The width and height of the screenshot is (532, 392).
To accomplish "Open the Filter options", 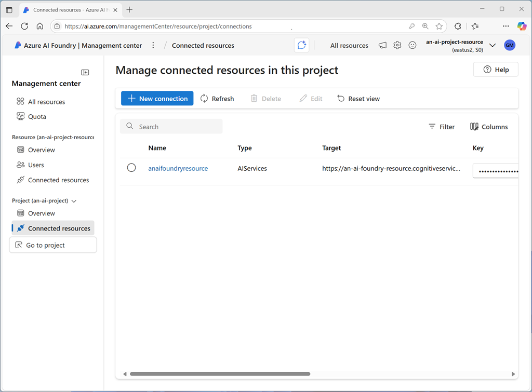I will (442, 127).
